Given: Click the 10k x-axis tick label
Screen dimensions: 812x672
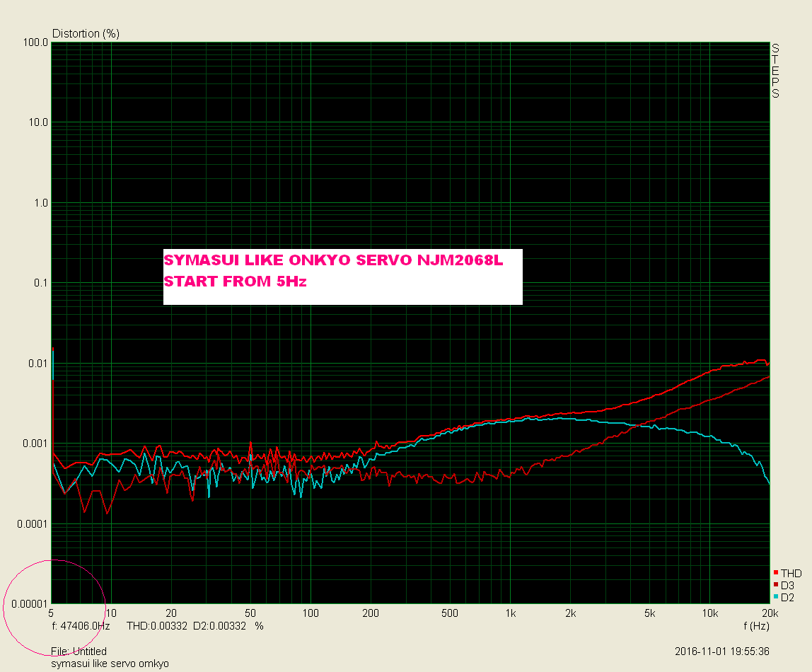Looking at the screenshot, I should 710,613.
